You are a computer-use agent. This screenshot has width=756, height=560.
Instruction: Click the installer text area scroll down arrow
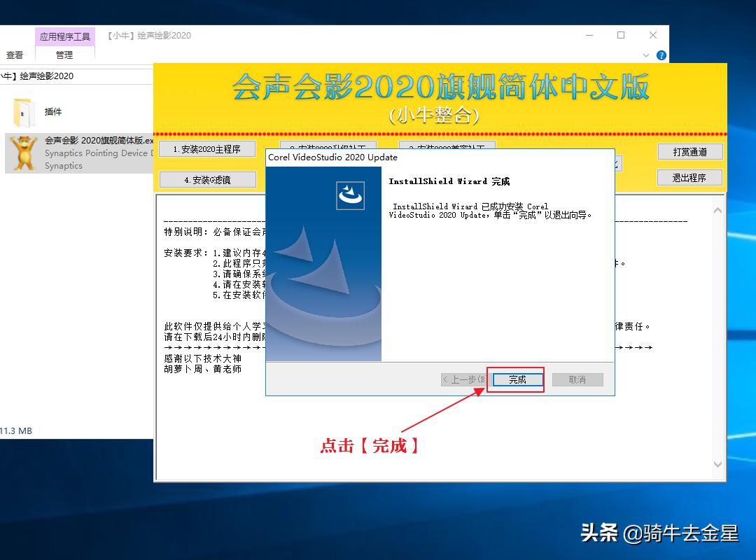tap(717, 464)
